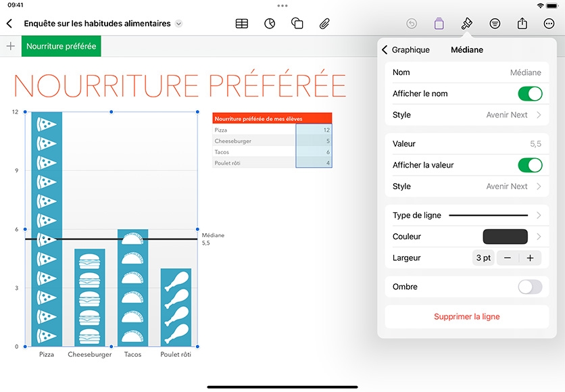Image resolution: width=565 pixels, height=392 pixels.
Task: Open the media attachment menu
Action: point(324,24)
